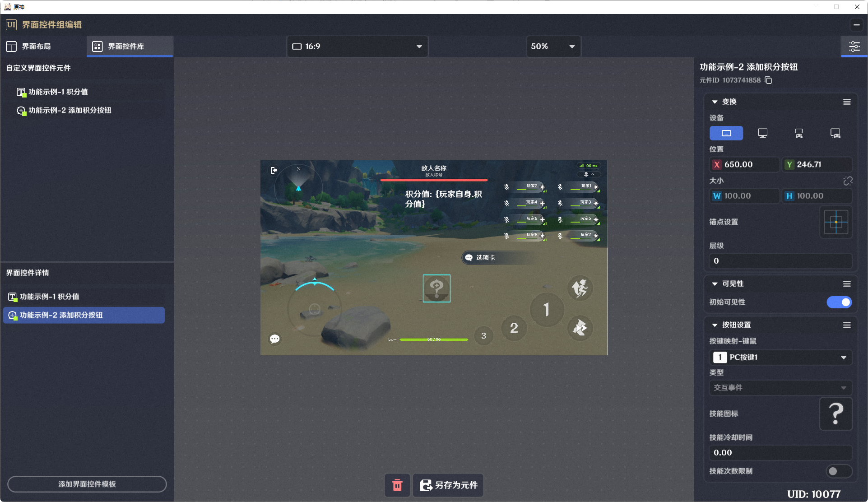Choose the tablet-with-gamepad device icon

pyautogui.click(x=799, y=133)
